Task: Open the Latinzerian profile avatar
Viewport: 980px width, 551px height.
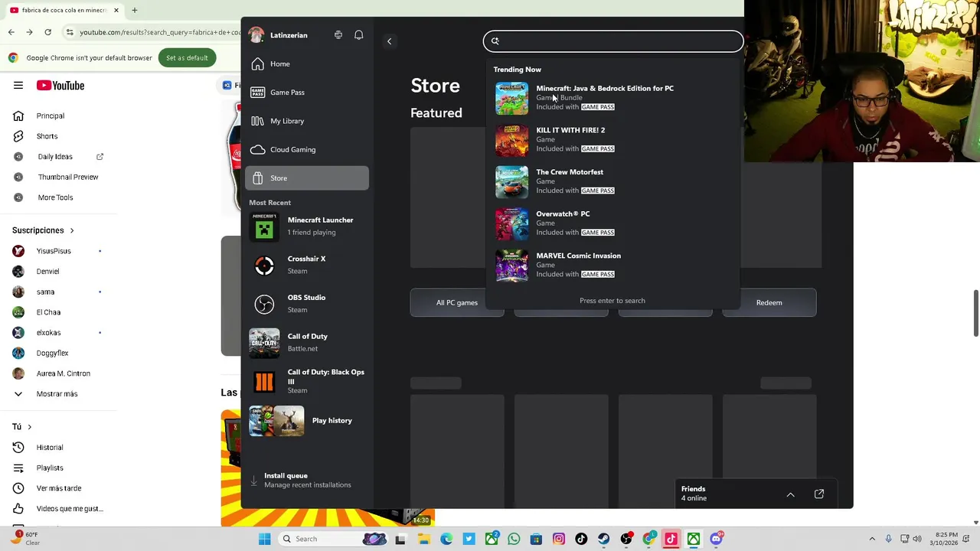Action: point(256,35)
